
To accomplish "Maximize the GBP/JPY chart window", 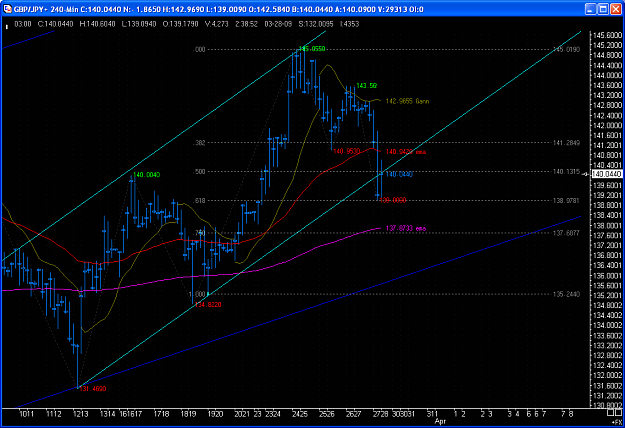I will click(603, 9).
